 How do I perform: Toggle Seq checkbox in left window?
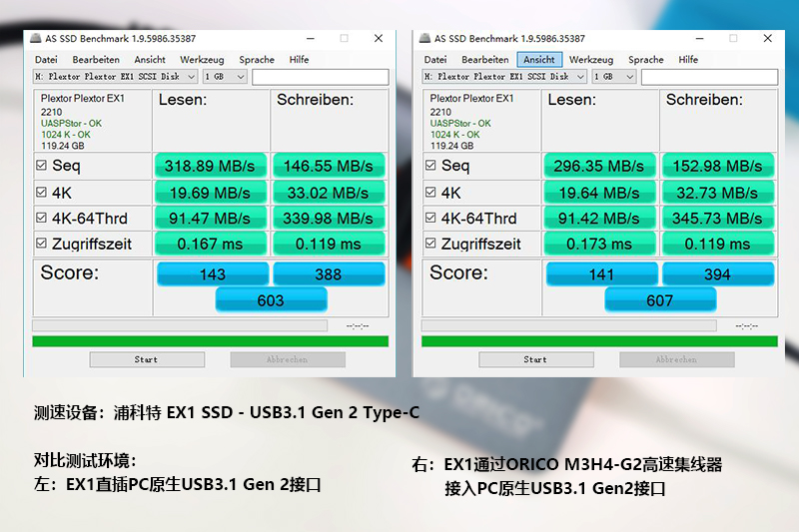pos(41,165)
